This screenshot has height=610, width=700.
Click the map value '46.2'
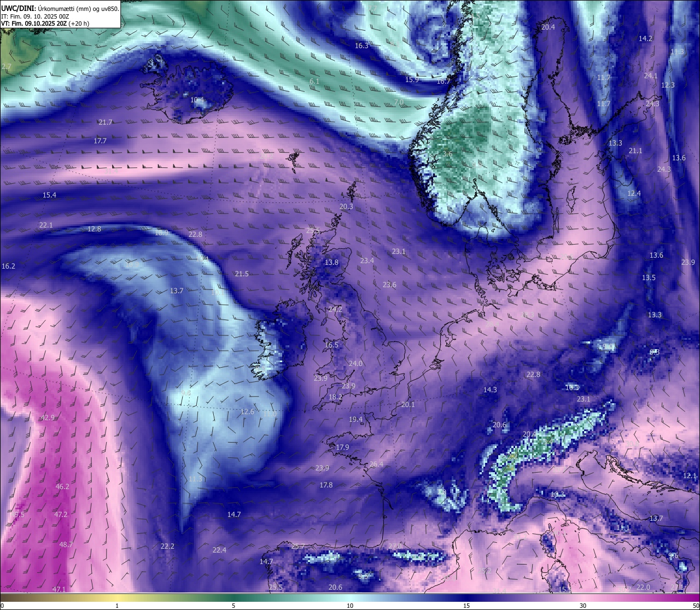pos(62,486)
